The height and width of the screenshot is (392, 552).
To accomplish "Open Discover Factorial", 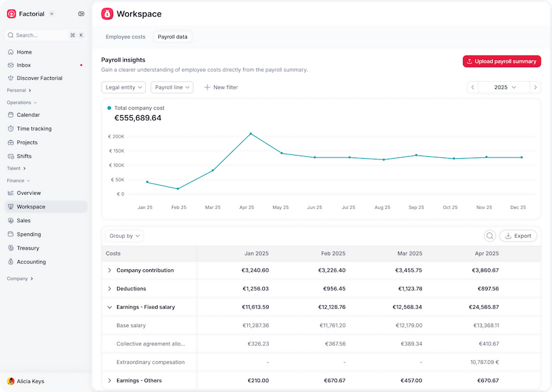I will [x=39, y=78].
